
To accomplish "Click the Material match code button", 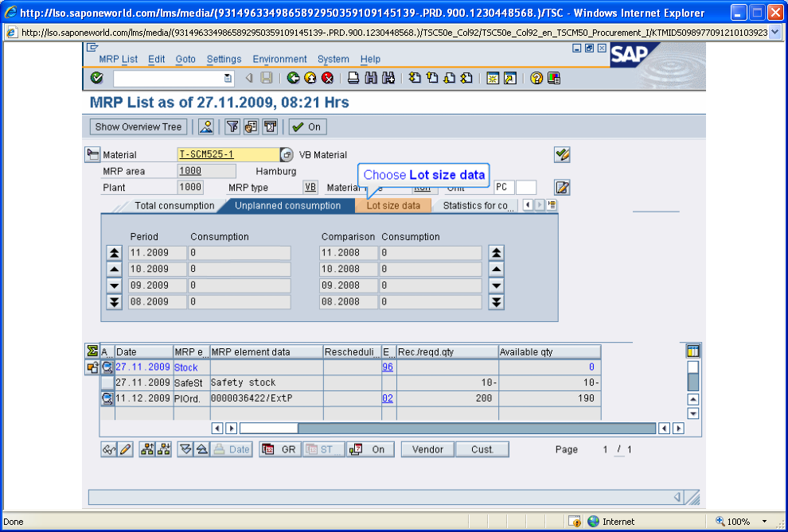I will (x=287, y=154).
